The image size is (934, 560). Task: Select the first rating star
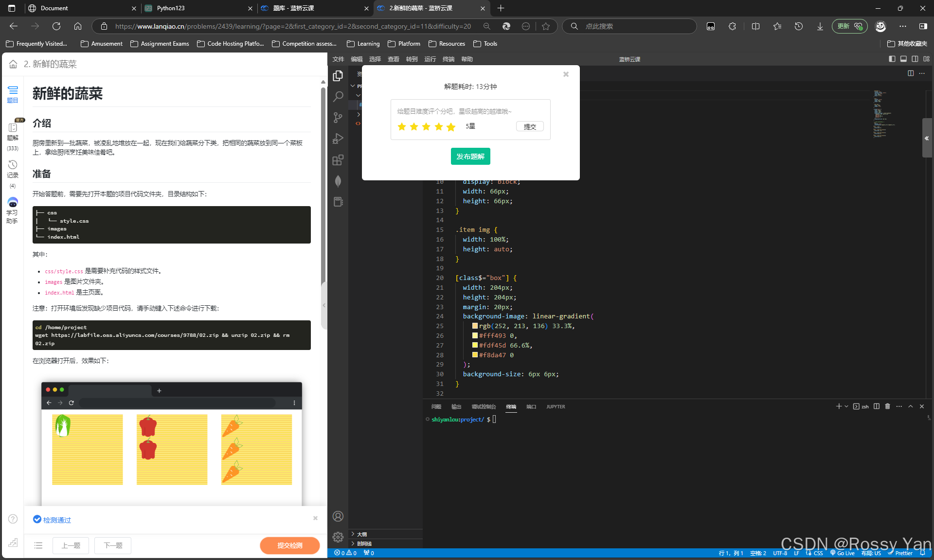tap(402, 127)
